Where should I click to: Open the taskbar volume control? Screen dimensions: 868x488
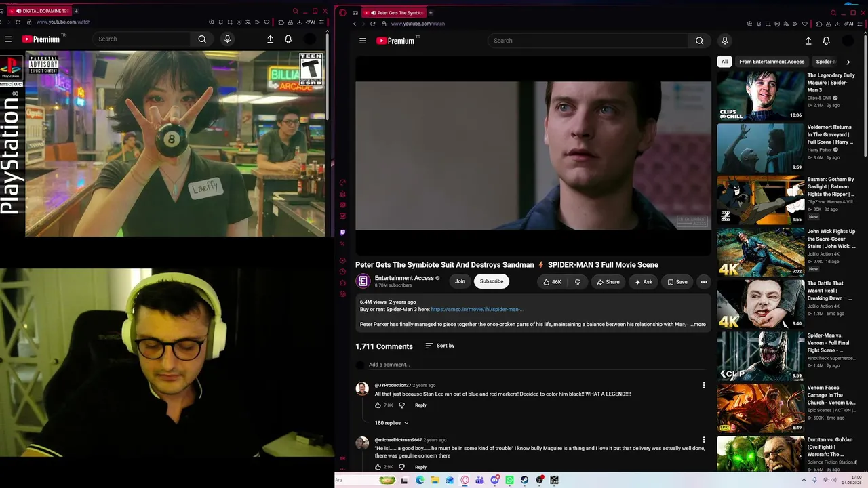[x=833, y=480]
